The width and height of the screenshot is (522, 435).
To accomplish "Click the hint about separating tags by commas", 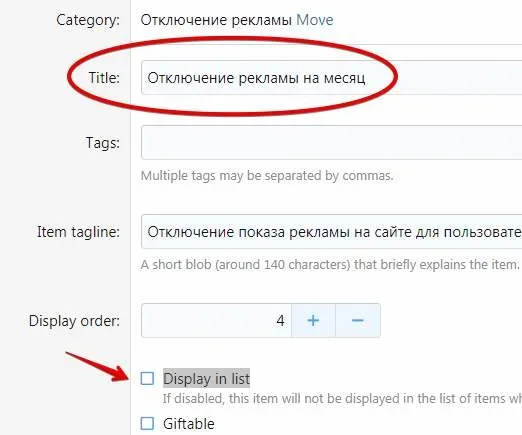I will (x=267, y=176).
